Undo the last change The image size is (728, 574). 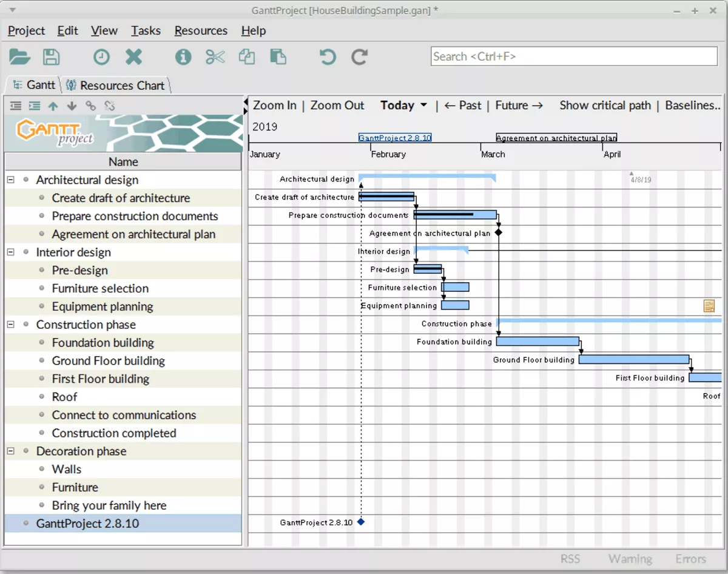(x=326, y=56)
